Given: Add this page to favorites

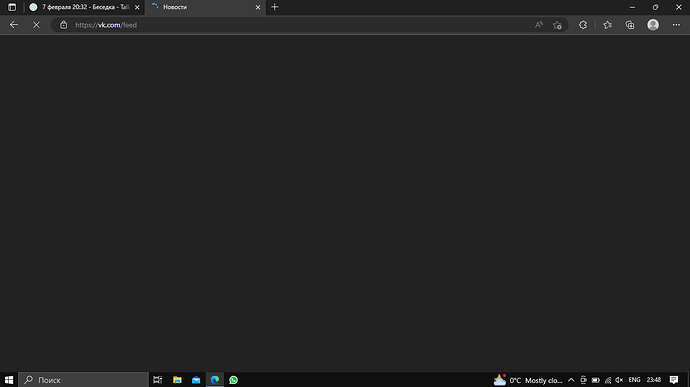Looking at the screenshot, I should tap(557, 25).
